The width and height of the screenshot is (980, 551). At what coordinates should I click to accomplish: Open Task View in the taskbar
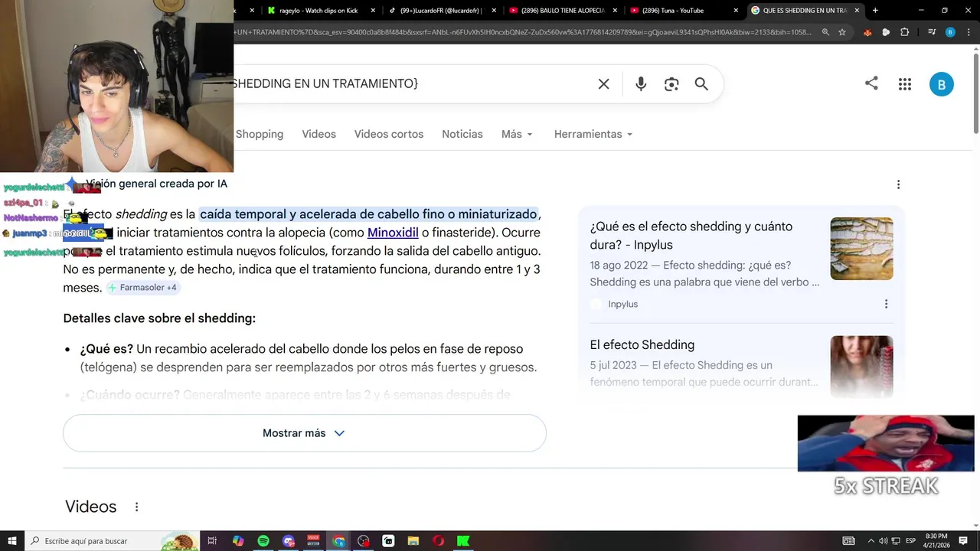pyautogui.click(x=212, y=541)
